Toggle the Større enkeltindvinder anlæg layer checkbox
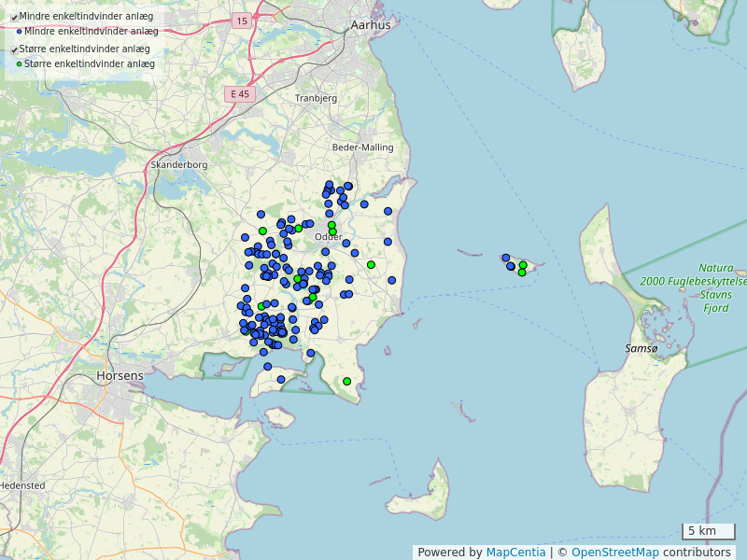This screenshot has height=560, width=747. point(14,49)
